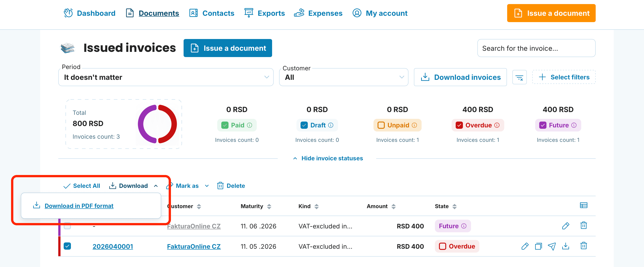Open the Mark as dropdown
644x267 pixels.
pyautogui.click(x=188, y=186)
